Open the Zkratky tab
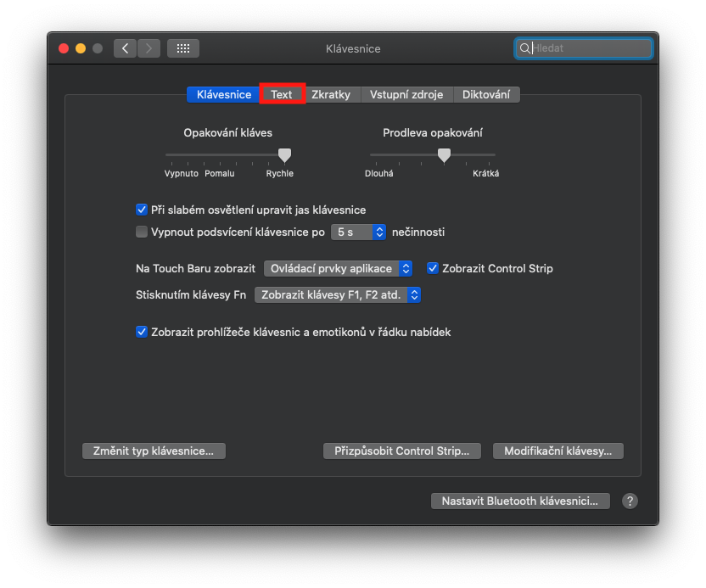Screen dimensions: 706x588 (x=331, y=94)
